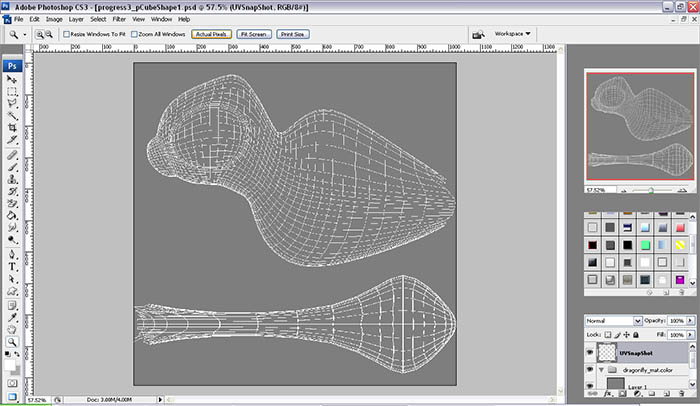Click the Actual Pixels button
700x406 pixels.
(212, 34)
